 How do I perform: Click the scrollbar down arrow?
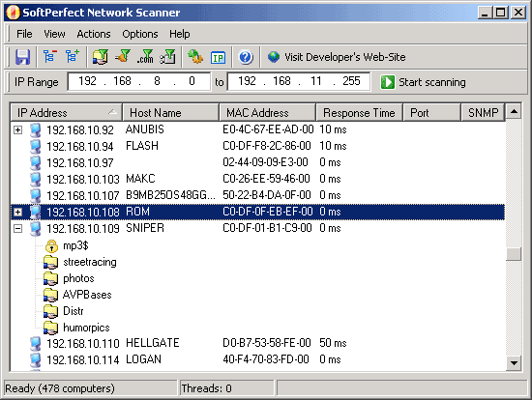[x=514, y=363]
